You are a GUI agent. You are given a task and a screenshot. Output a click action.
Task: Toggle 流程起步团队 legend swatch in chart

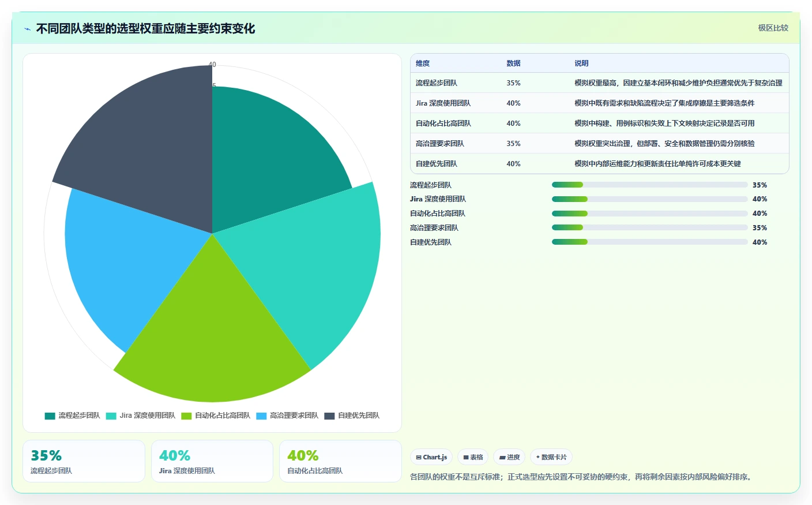[50, 416]
